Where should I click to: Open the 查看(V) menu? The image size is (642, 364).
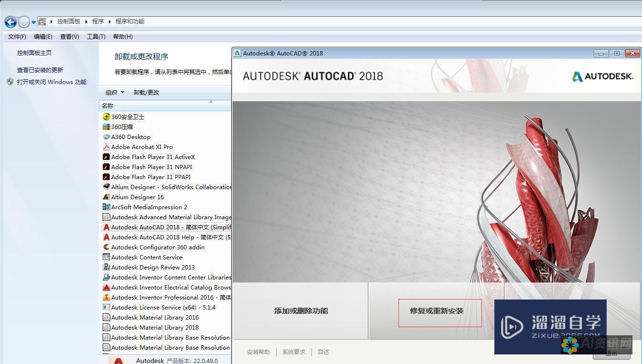click(x=69, y=36)
